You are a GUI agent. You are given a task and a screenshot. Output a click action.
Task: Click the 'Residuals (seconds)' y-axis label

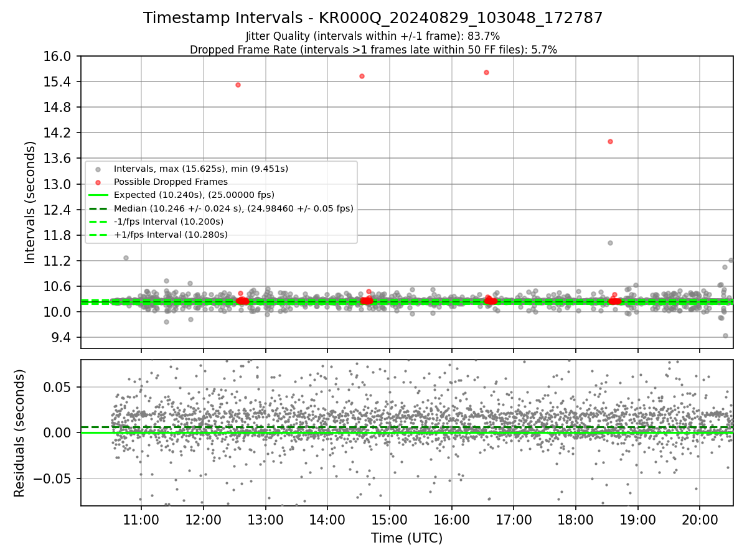(20, 433)
